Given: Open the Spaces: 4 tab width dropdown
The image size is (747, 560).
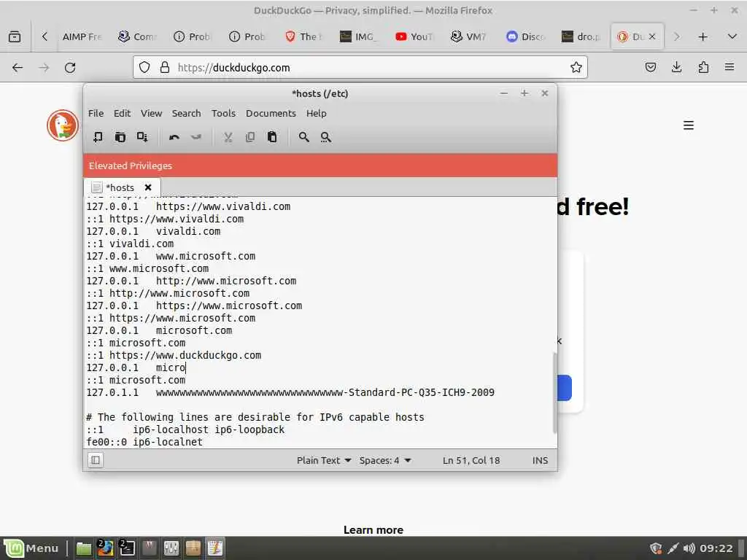Looking at the screenshot, I should pos(385,461).
